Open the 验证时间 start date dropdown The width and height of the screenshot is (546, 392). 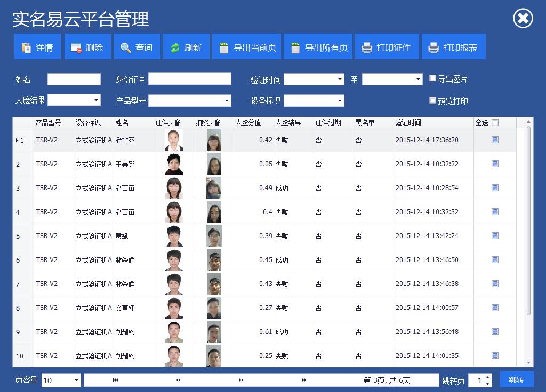coord(340,79)
